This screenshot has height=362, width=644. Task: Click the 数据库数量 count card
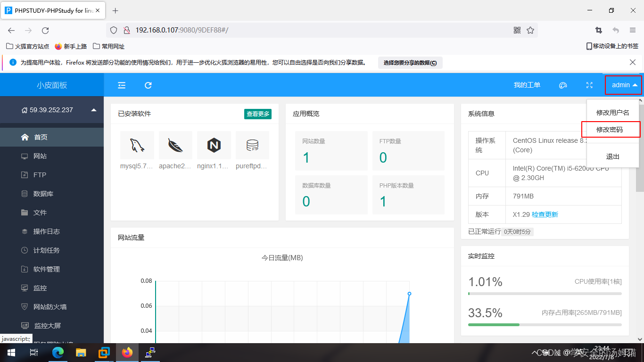331,195
